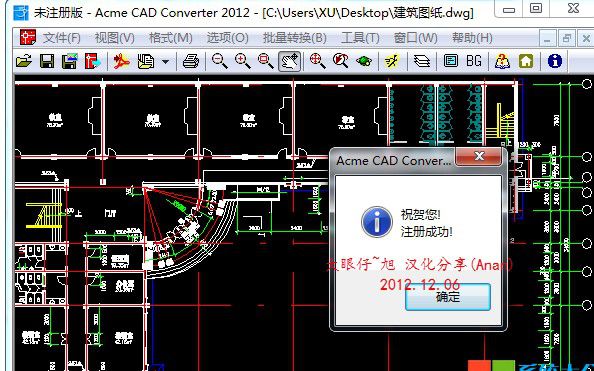
Task: Click the blue info about icon
Action: click(x=555, y=61)
